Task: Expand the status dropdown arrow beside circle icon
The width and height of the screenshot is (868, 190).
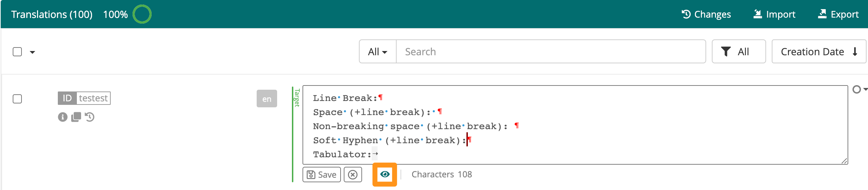Action: [x=865, y=89]
